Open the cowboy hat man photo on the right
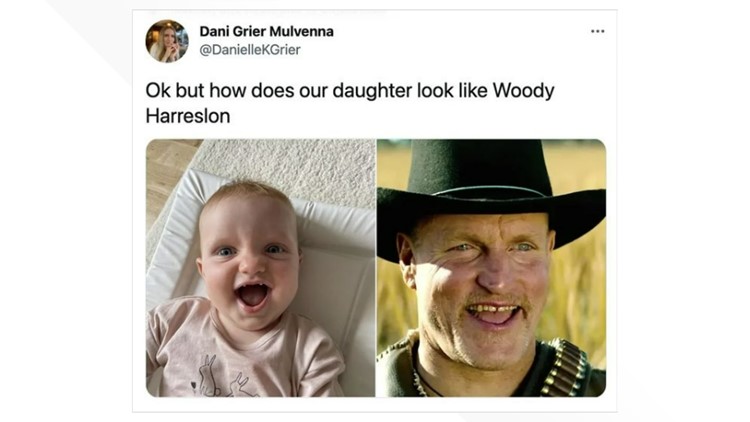Screen dimensions: 750x422 pos(491,268)
